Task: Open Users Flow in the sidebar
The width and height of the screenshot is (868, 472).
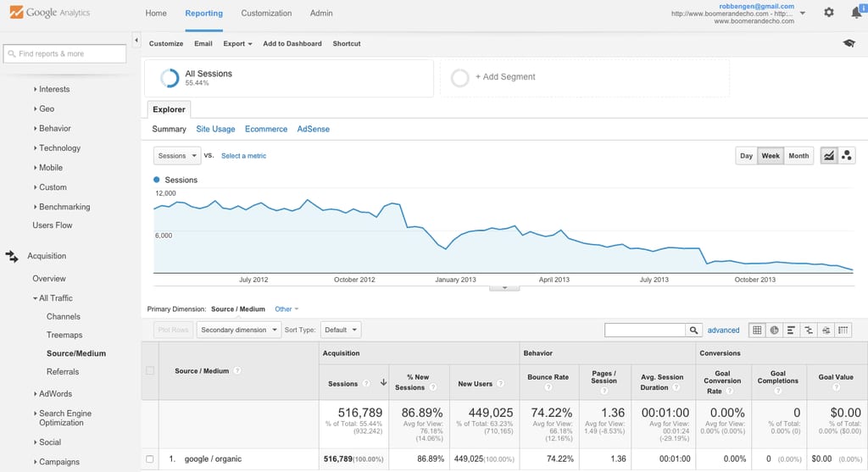Action: point(52,225)
